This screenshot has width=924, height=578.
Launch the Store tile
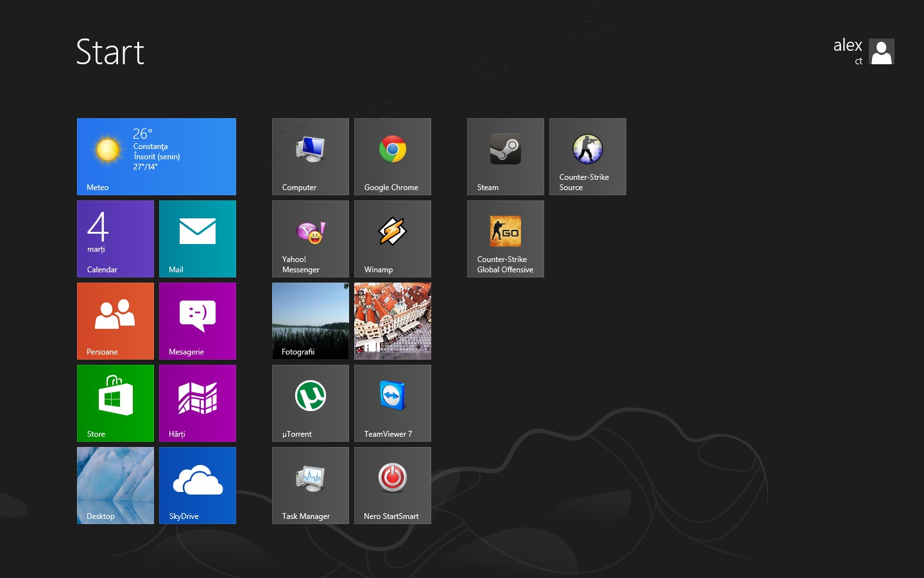pyautogui.click(x=116, y=403)
